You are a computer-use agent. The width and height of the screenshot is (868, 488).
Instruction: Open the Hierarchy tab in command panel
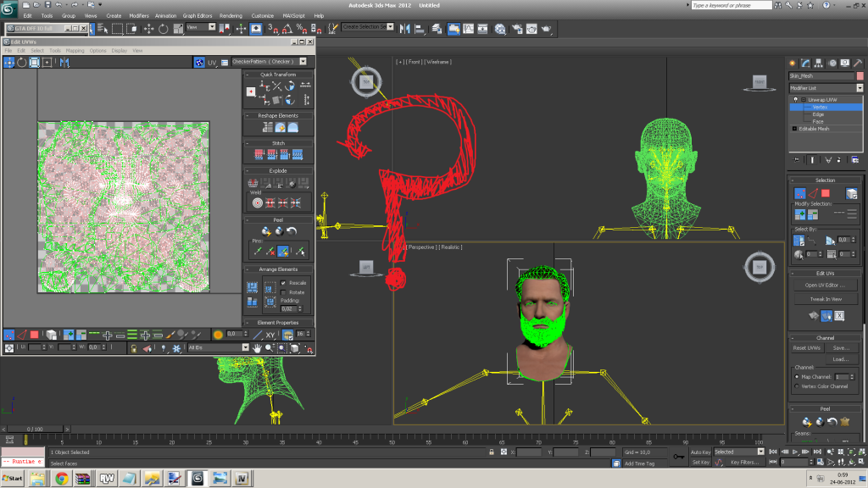point(818,63)
